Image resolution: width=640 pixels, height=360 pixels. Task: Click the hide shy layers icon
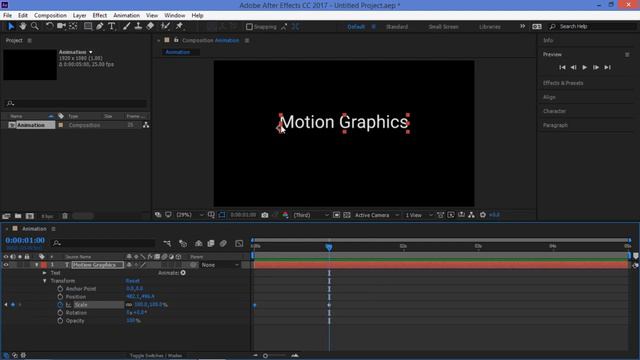click(x=198, y=243)
